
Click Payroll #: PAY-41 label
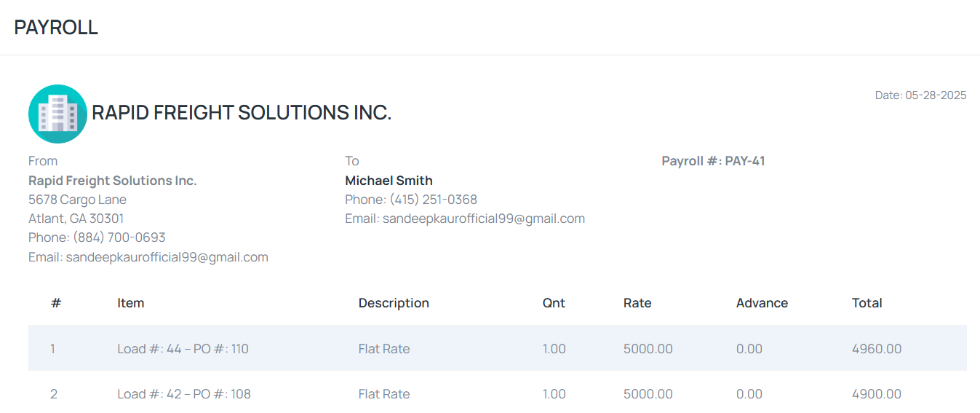(x=713, y=161)
